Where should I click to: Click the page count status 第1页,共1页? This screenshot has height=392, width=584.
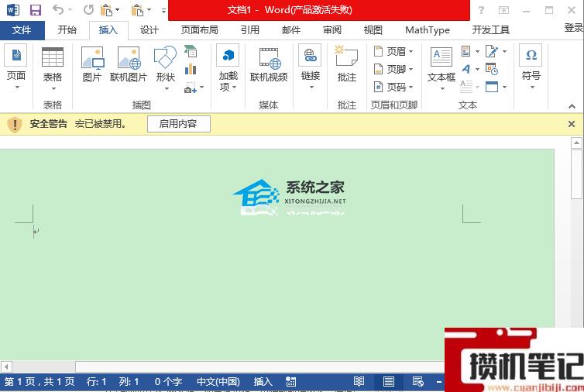pos(40,382)
